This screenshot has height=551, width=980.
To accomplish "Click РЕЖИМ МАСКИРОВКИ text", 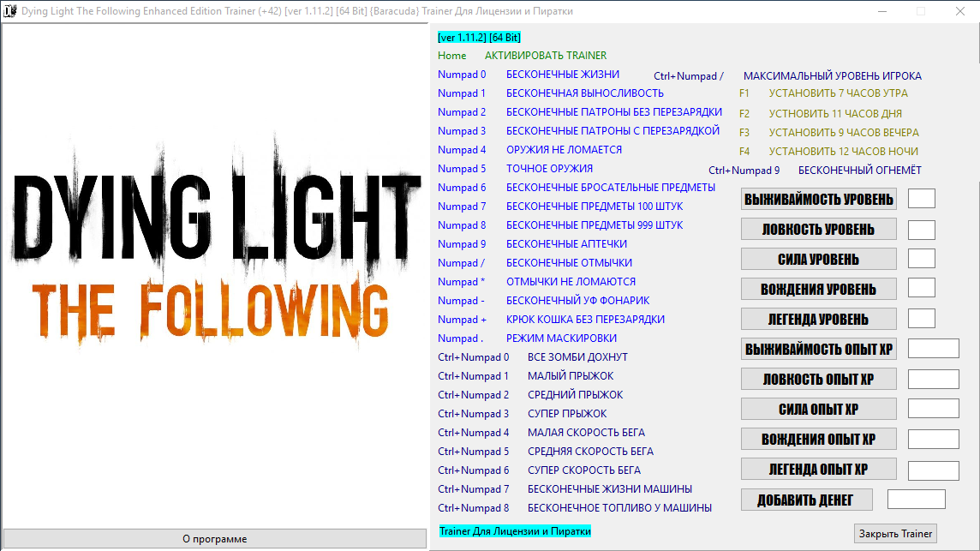I will tap(561, 338).
